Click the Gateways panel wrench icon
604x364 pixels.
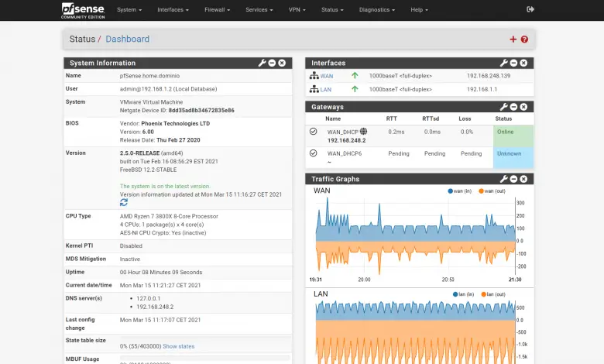click(x=504, y=106)
